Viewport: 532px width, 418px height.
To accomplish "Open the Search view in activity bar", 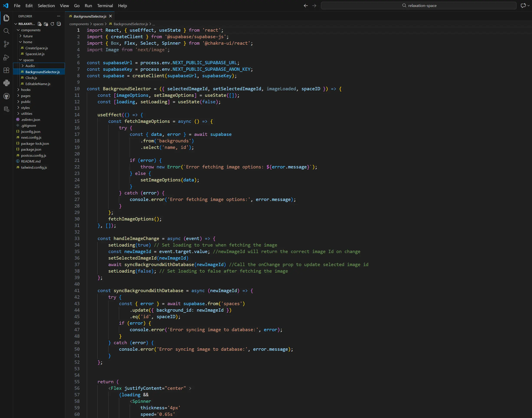I will (6, 31).
